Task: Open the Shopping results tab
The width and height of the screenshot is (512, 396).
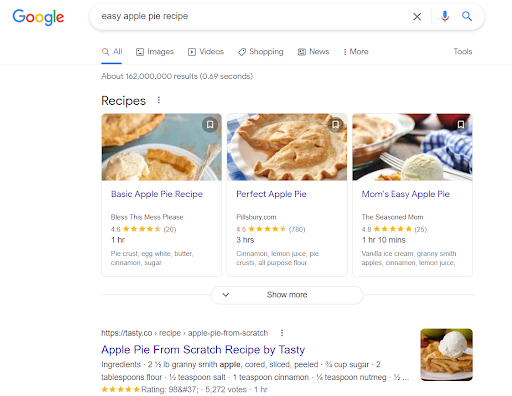Action: (260, 52)
